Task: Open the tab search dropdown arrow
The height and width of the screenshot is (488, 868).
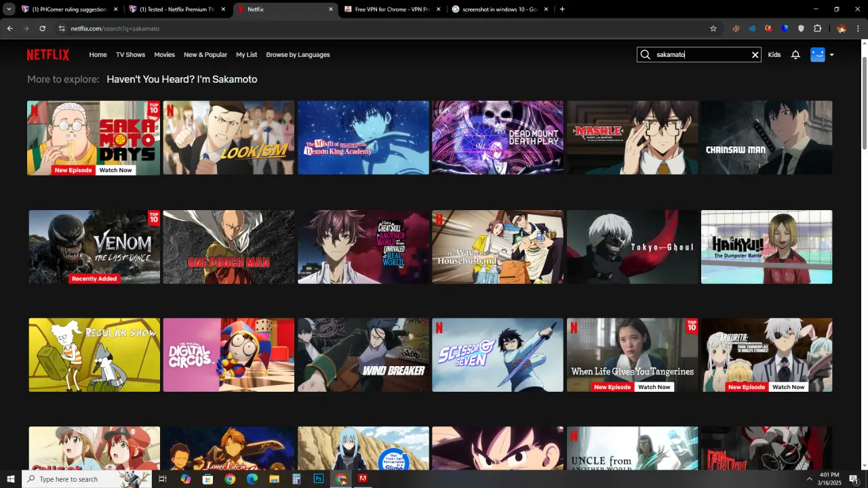Action: point(9,9)
